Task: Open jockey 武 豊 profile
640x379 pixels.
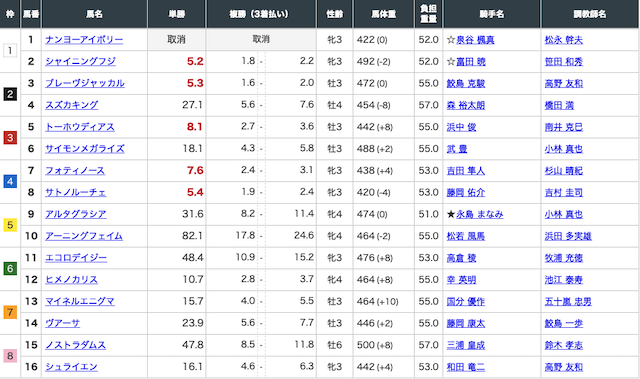Action: [457, 149]
